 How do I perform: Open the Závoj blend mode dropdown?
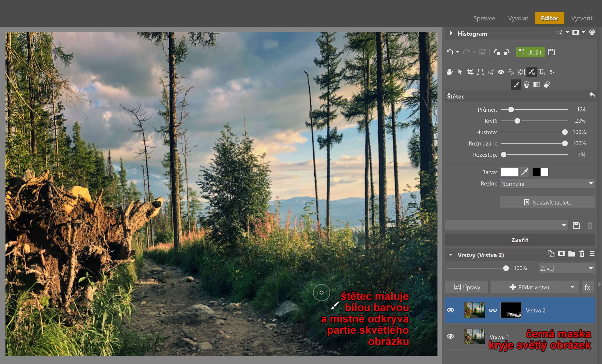(x=567, y=268)
